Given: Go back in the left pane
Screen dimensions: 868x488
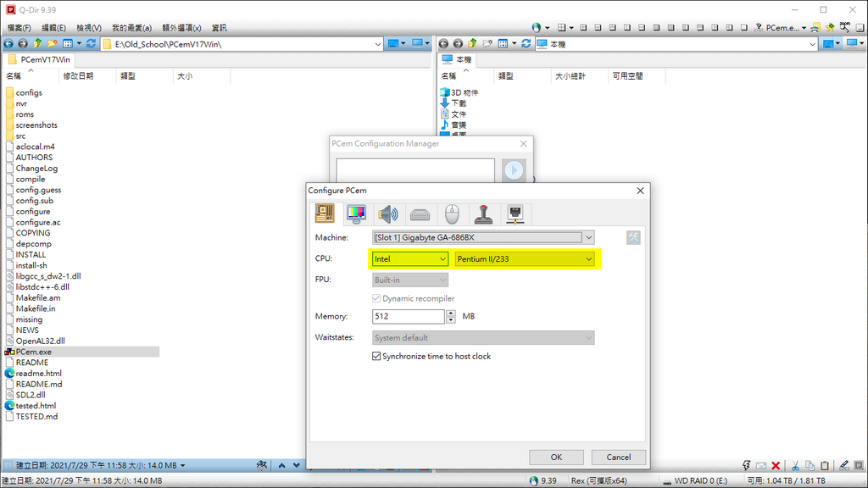Looking at the screenshot, I should [8, 44].
